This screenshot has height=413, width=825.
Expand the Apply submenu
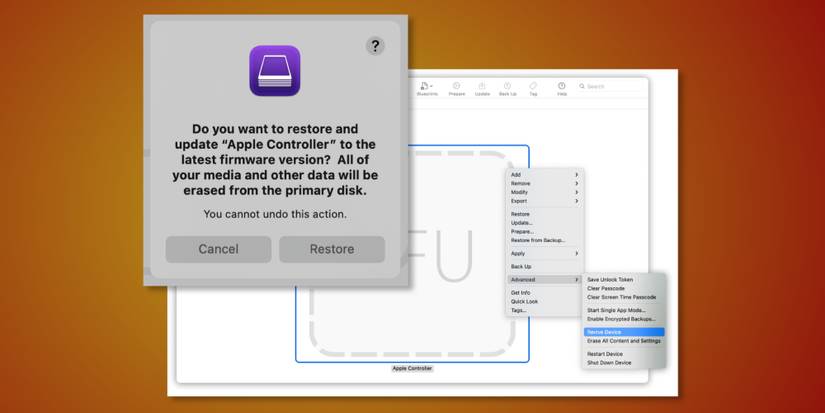click(545, 254)
